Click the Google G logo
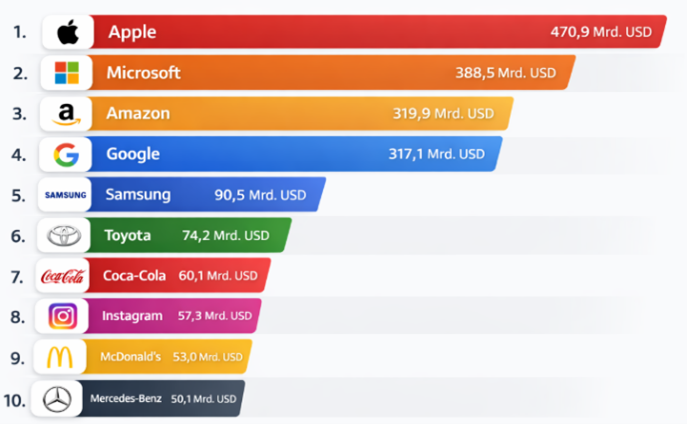The image size is (687, 424). pyautogui.click(x=66, y=154)
